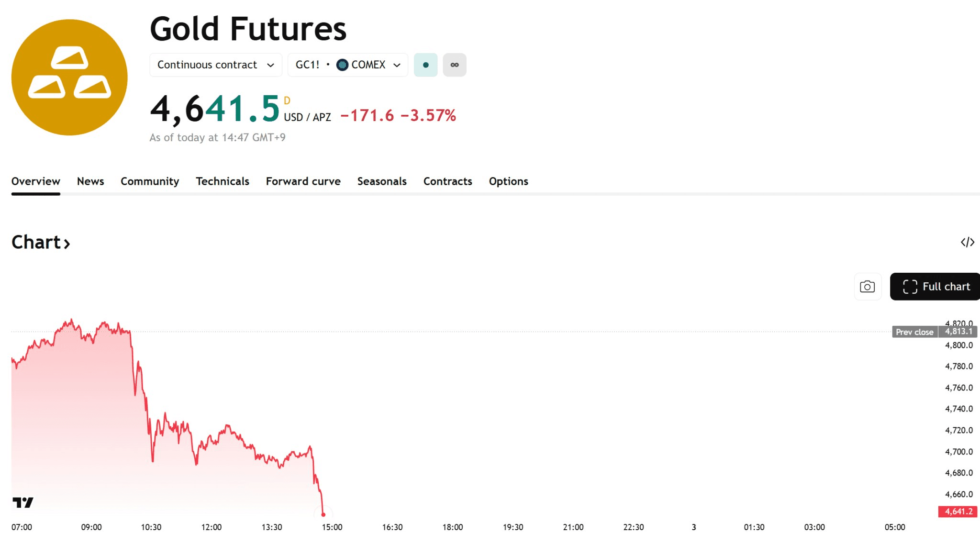The height and width of the screenshot is (556, 980).
Task: Select the Seasonals tab
Action: [382, 181]
